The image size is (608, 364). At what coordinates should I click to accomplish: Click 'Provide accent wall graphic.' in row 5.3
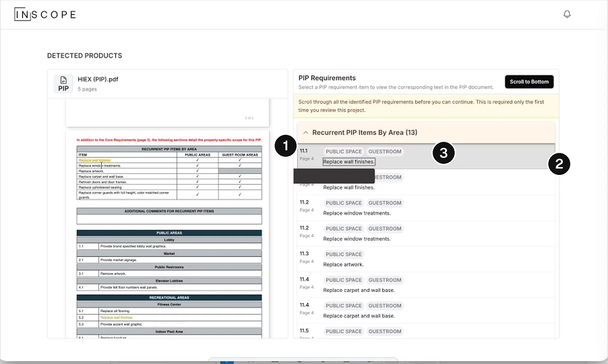121,325
